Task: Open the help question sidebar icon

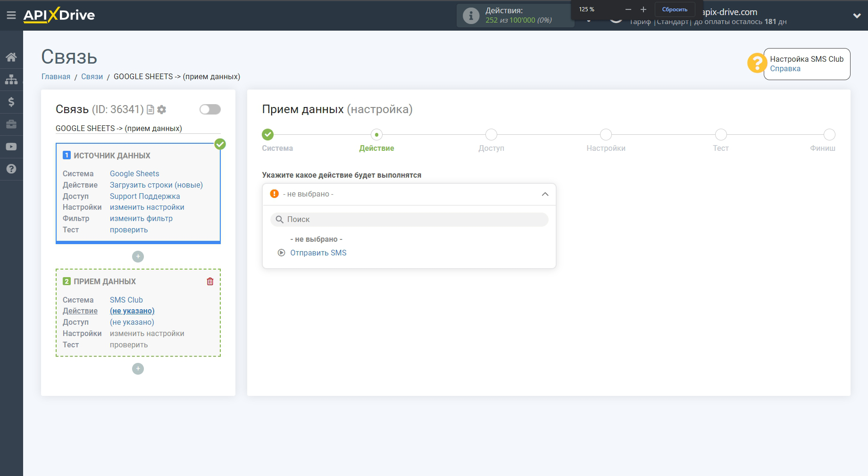Action: coord(11,169)
